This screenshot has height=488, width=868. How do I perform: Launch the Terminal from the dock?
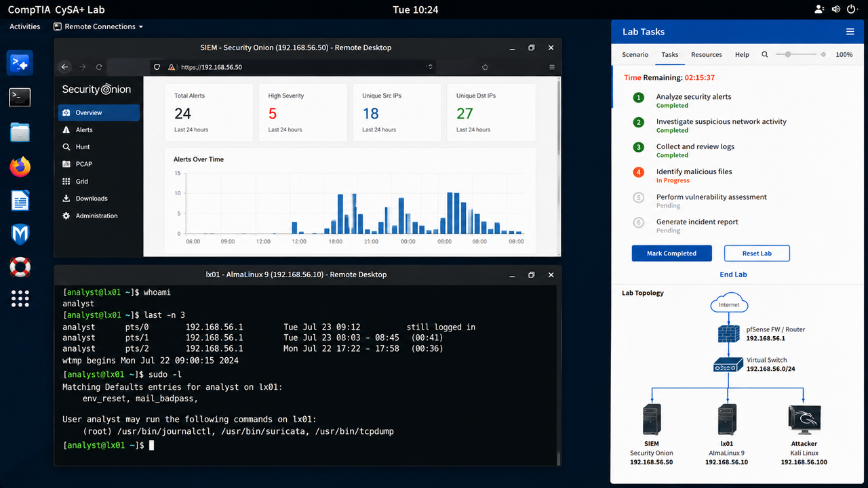20,97
